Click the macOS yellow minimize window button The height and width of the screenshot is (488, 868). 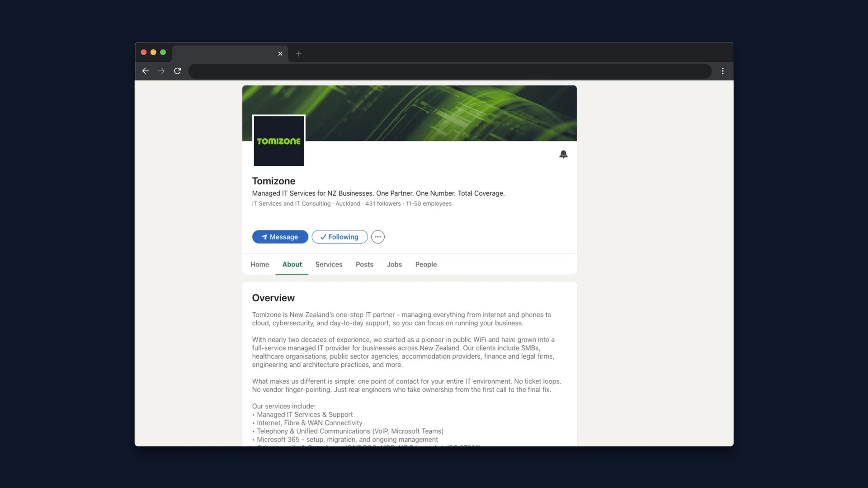click(153, 52)
